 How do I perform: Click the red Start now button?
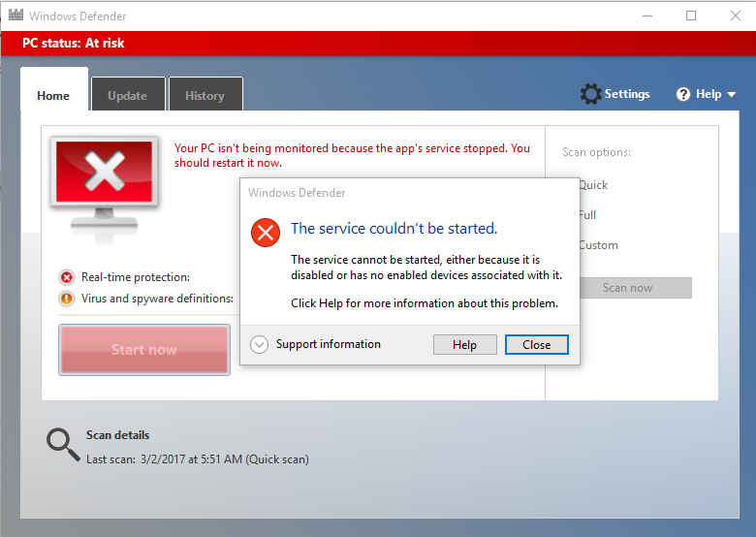point(144,350)
